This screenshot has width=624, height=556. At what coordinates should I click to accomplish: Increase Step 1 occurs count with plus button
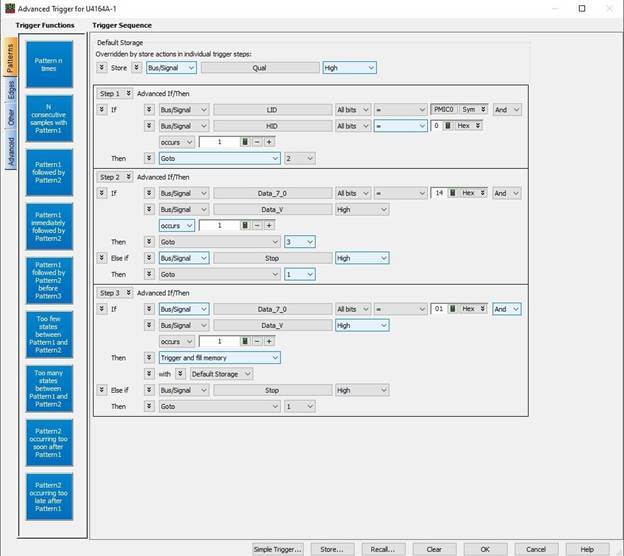(269, 142)
